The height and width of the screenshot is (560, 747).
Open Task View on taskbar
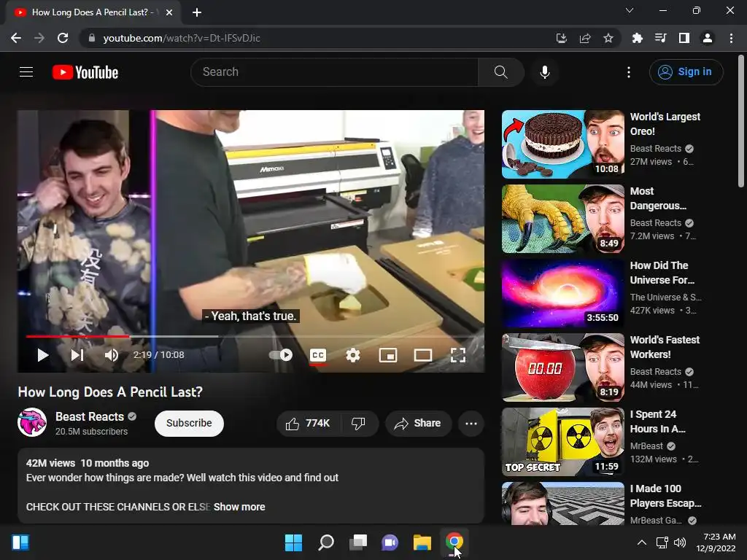click(x=358, y=542)
